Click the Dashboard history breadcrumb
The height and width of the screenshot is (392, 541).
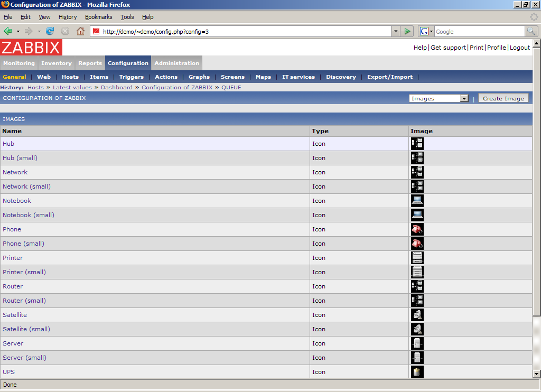(117, 87)
